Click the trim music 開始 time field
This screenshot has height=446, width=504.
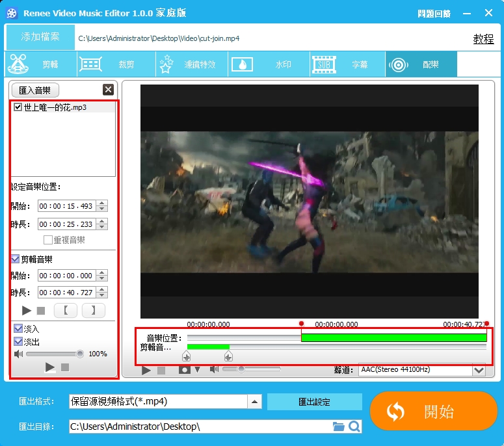(x=67, y=276)
